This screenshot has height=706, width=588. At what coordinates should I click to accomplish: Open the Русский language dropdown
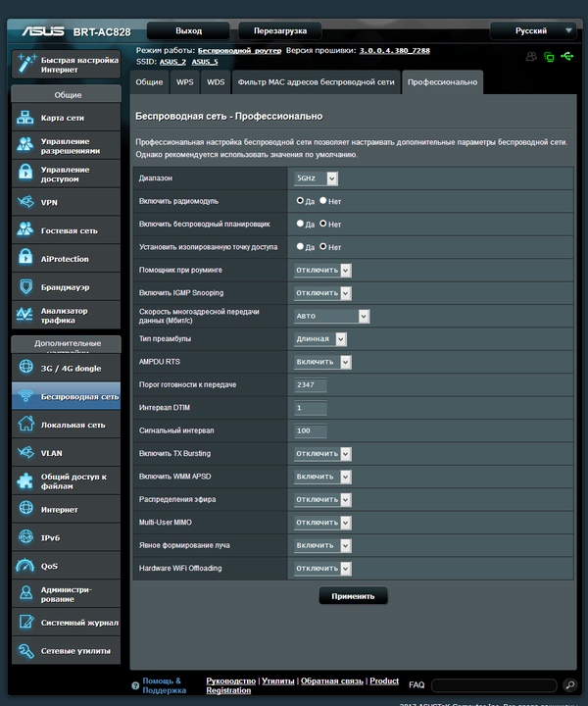point(533,30)
